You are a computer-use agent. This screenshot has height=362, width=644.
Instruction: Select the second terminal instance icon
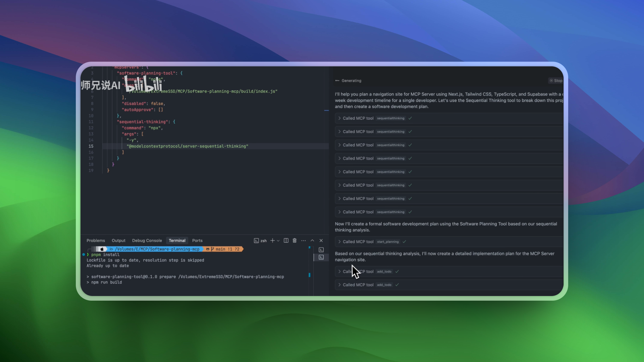[321, 257]
